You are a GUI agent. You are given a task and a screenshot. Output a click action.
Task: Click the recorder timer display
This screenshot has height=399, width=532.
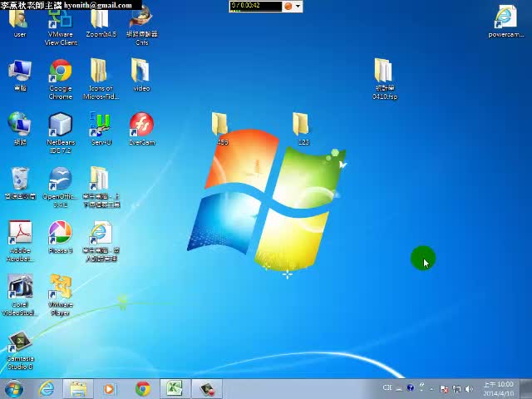[255, 6]
